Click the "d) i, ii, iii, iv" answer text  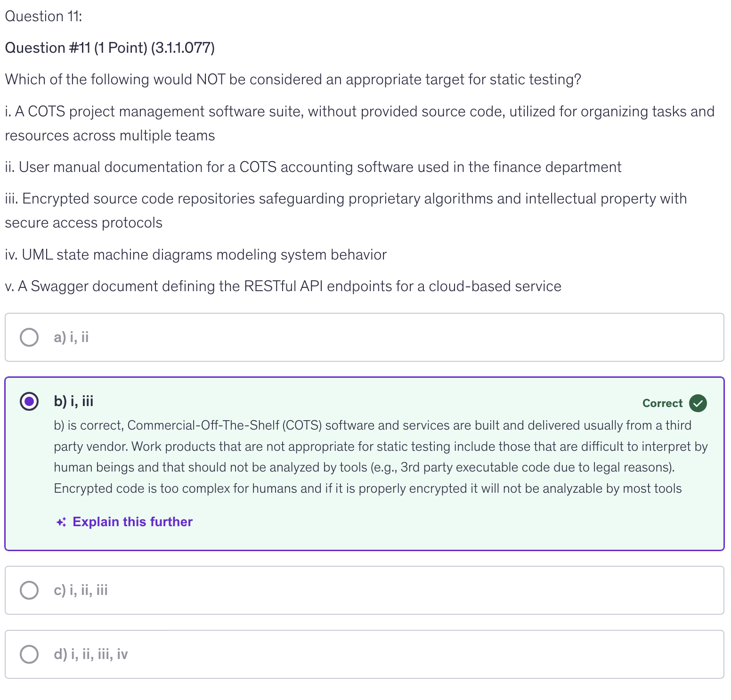pyautogui.click(x=90, y=654)
